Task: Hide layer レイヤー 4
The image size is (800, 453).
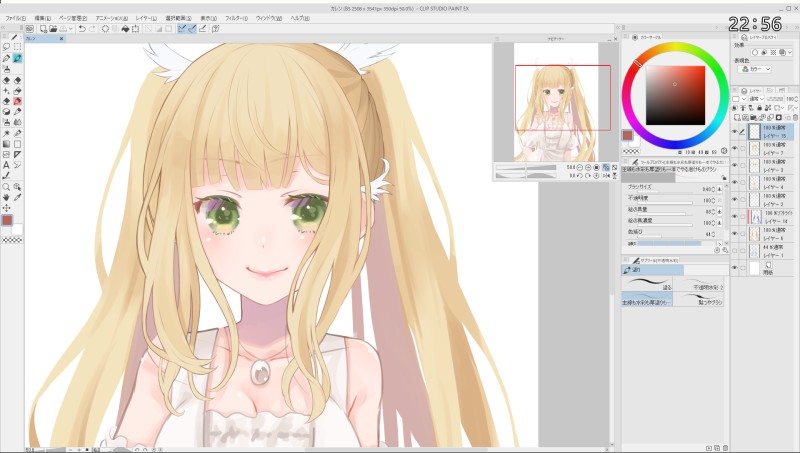Action: [735, 182]
